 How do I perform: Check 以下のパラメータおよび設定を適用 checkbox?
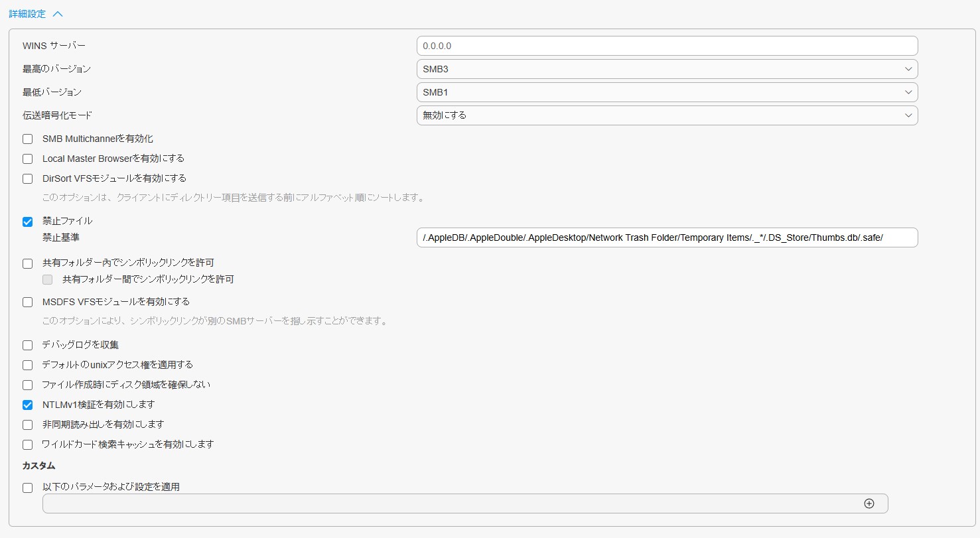coord(28,488)
